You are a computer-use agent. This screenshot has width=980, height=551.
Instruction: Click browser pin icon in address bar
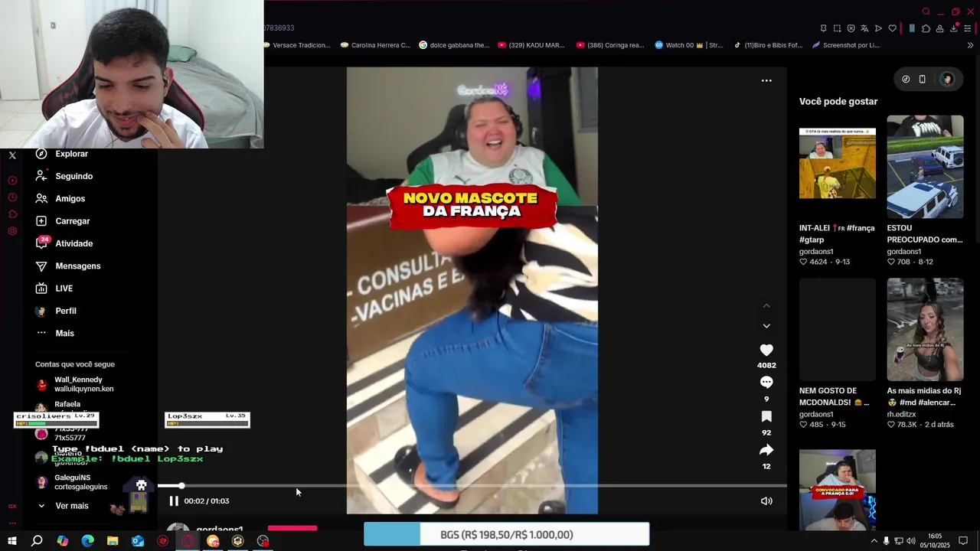(x=823, y=28)
